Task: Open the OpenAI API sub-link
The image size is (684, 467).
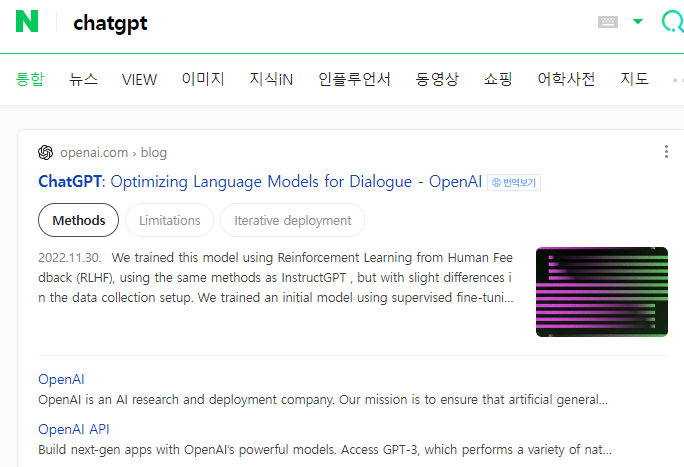Action: point(74,429)
